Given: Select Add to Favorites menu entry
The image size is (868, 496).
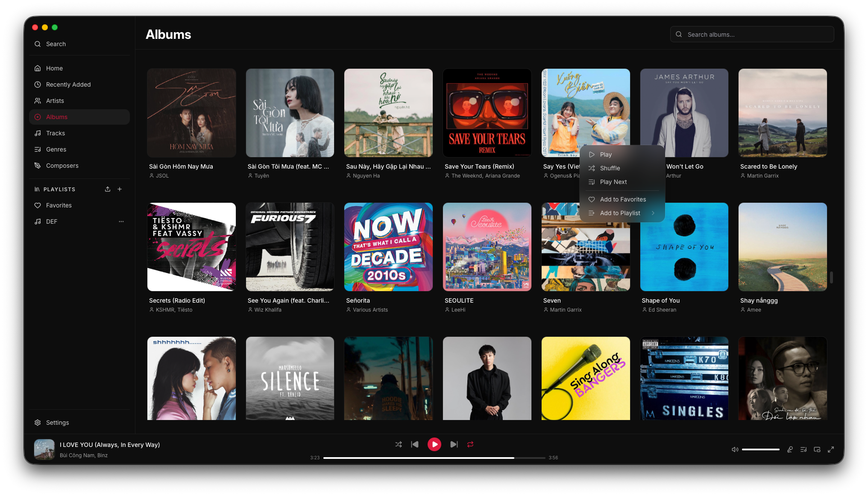Looking at the screenshot, I should (x=622, y=199).
